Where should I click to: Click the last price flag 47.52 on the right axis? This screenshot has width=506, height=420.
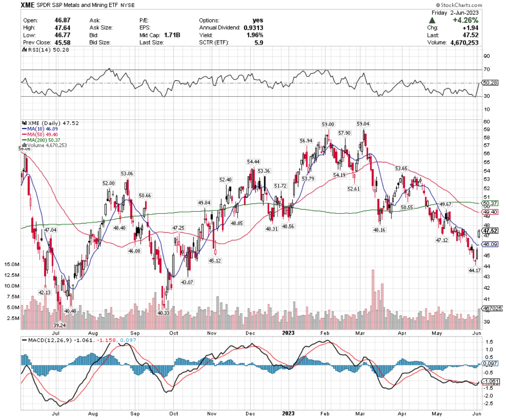[x=490, y=231]
